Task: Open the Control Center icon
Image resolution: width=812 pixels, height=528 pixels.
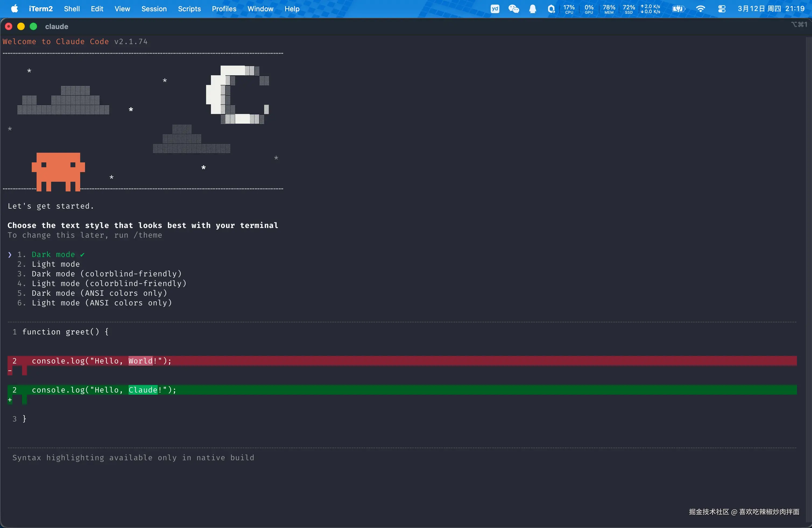Action: coord(722,9)
